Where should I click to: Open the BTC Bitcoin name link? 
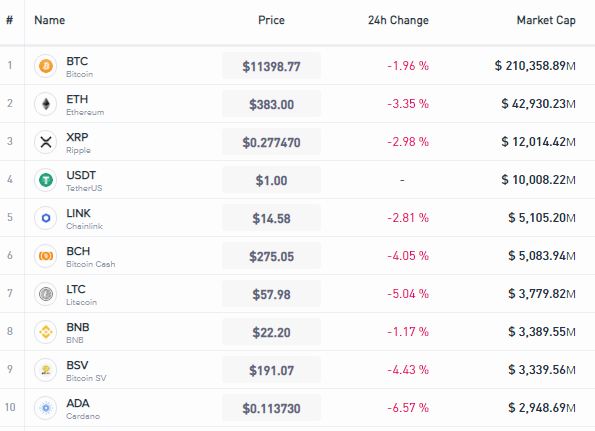(79, 66)
